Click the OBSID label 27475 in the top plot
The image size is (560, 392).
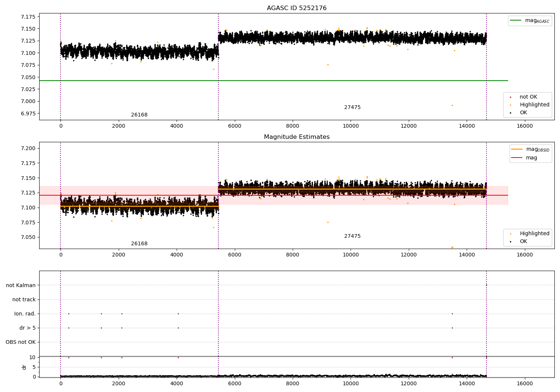click(x=352, y=108)
